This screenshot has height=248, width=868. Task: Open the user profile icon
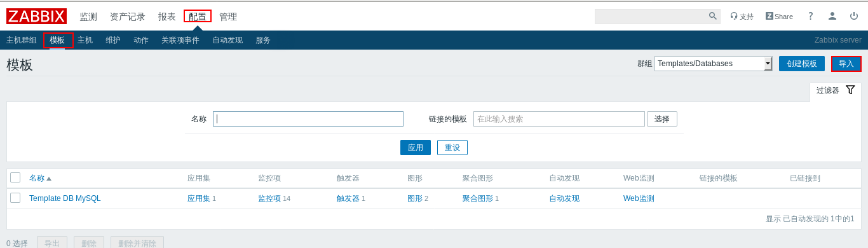point(832,16)
